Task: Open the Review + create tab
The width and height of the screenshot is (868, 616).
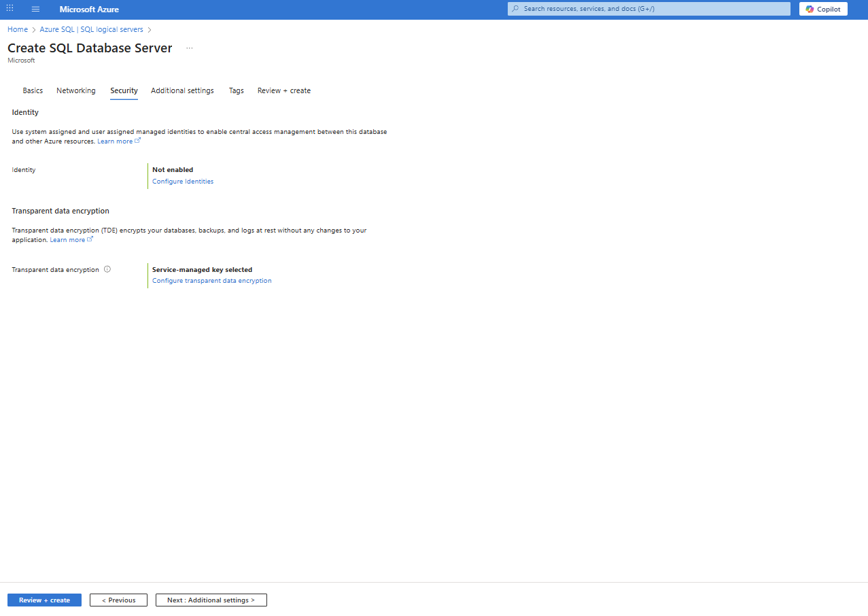Action: pyautogui.click(x=284, y=90)
